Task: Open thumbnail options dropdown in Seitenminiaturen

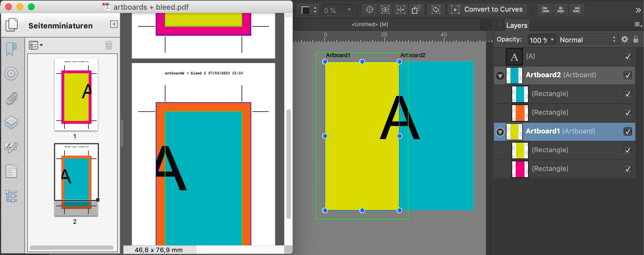Action: click(36, 45)
